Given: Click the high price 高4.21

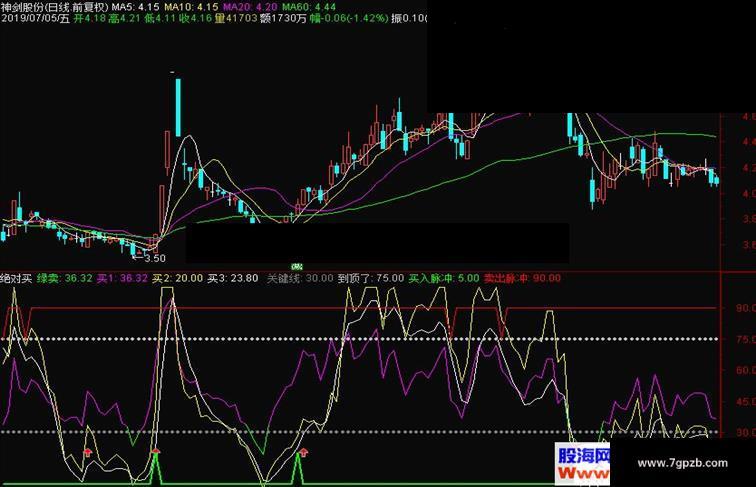Looking at the screenshot, I should point(125,19).
